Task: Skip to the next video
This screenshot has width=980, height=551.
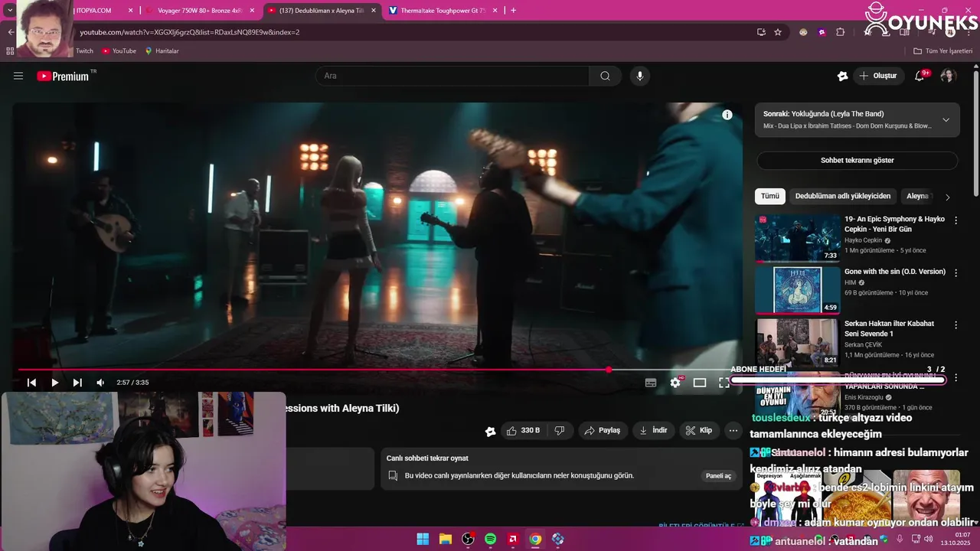Action: coord(77,383)
